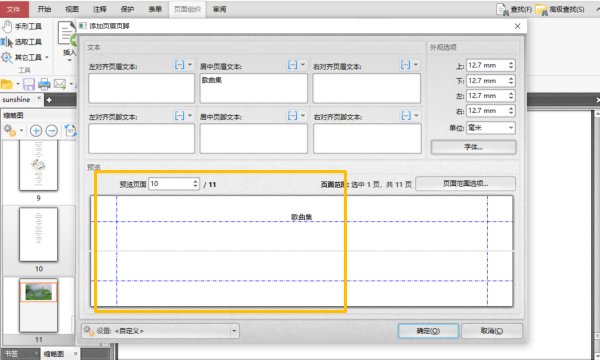
Task: Select page 10 thumbnail
Action: (38, 235)
